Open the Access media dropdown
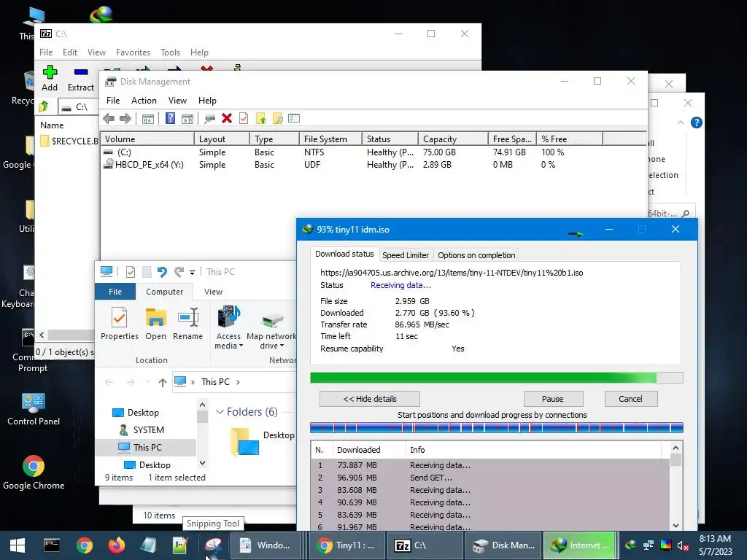This screenshot has width=747, height=560. 228,327
